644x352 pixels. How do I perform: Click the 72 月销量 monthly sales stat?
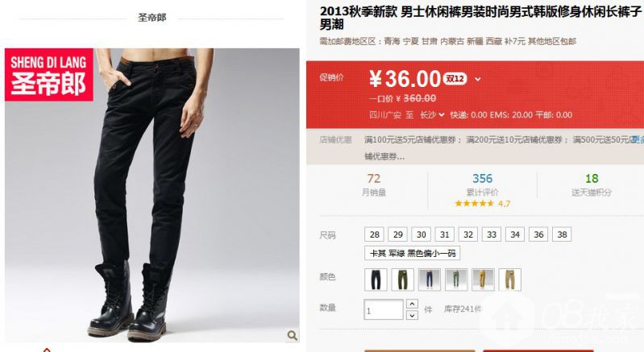point(374,184)
